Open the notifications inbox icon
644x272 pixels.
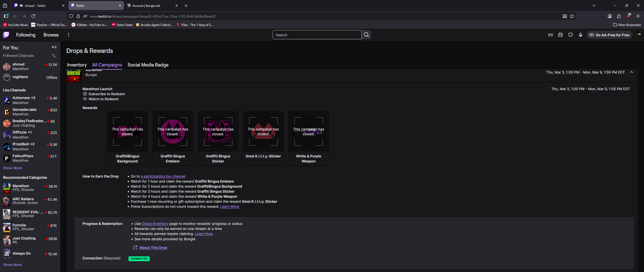[x=560, y=35]
